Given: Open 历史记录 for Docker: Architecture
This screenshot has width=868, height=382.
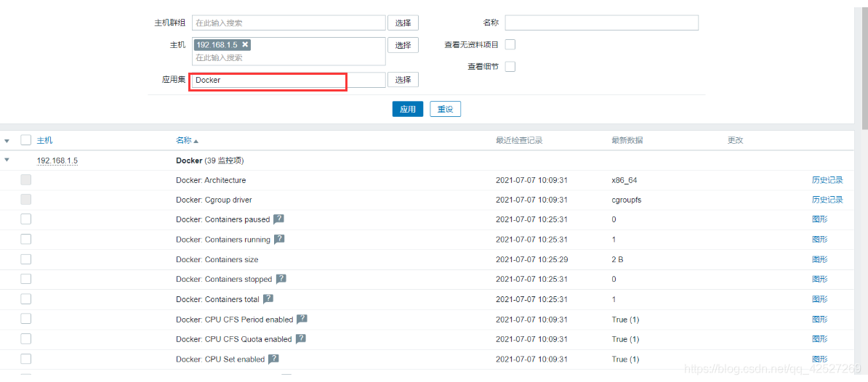Looking at the screenshot, I should [827, 180].
